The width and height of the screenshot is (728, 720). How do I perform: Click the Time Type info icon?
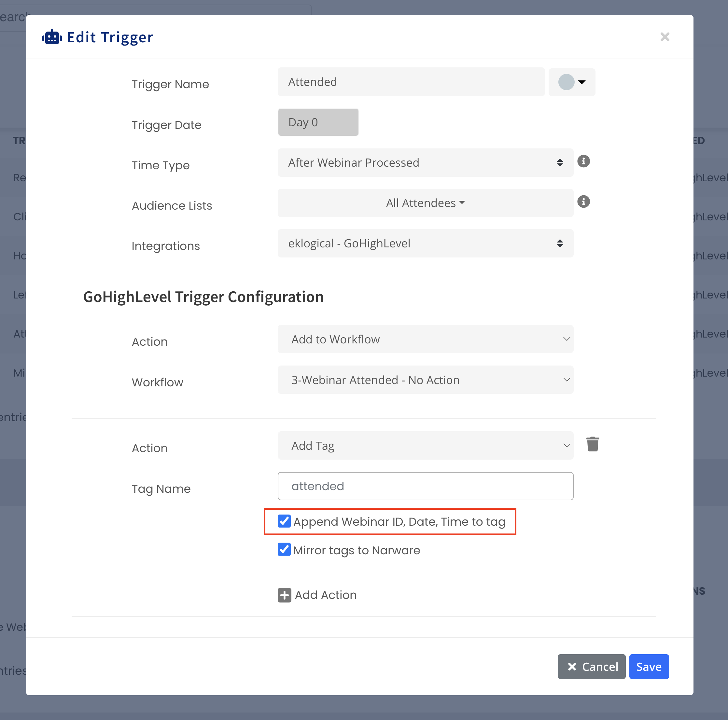583,161
